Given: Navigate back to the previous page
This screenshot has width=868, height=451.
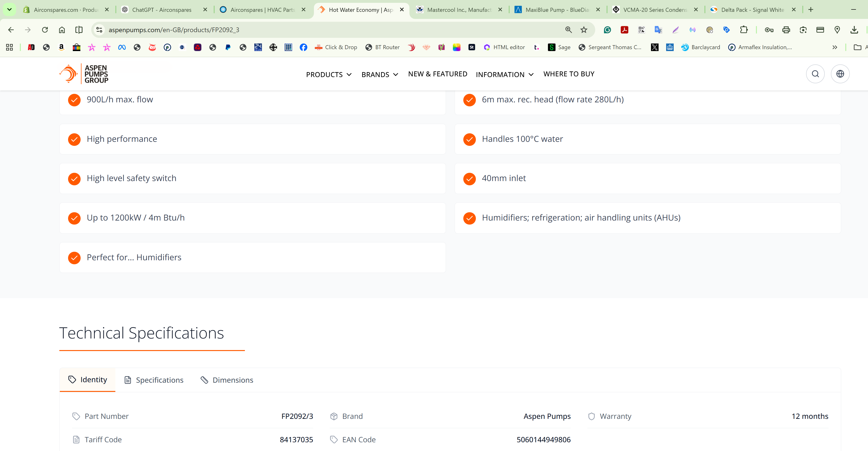Looking at the screenshot, I should click(11, 30).
